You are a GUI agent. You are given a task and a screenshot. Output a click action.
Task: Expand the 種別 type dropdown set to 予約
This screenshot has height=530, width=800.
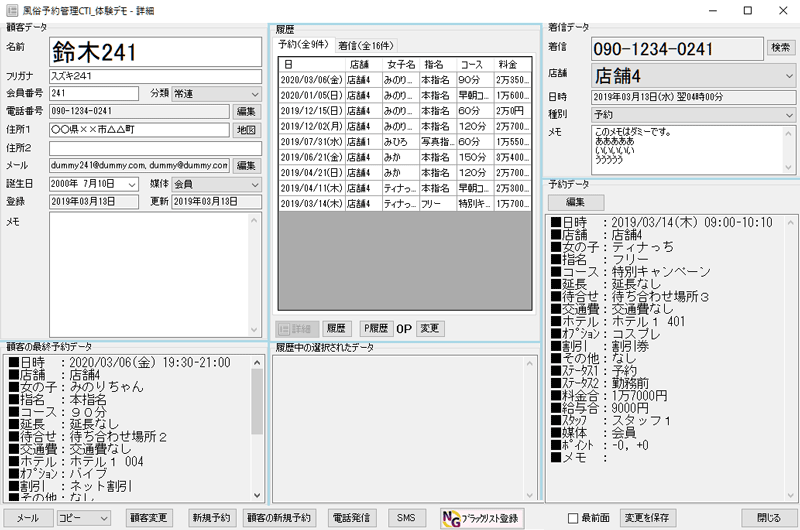[789, 114]
